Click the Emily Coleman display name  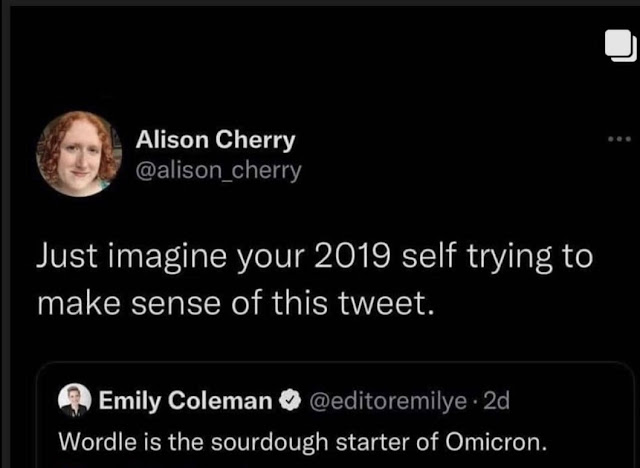coord(185,401)
